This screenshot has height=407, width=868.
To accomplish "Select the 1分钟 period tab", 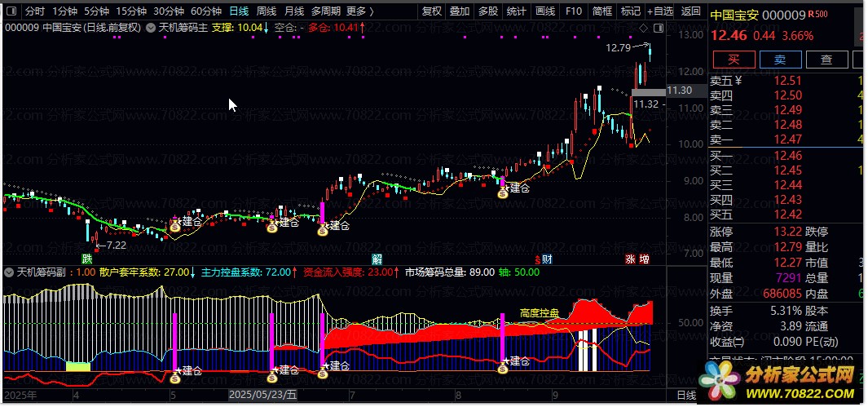I will [64, 11].
